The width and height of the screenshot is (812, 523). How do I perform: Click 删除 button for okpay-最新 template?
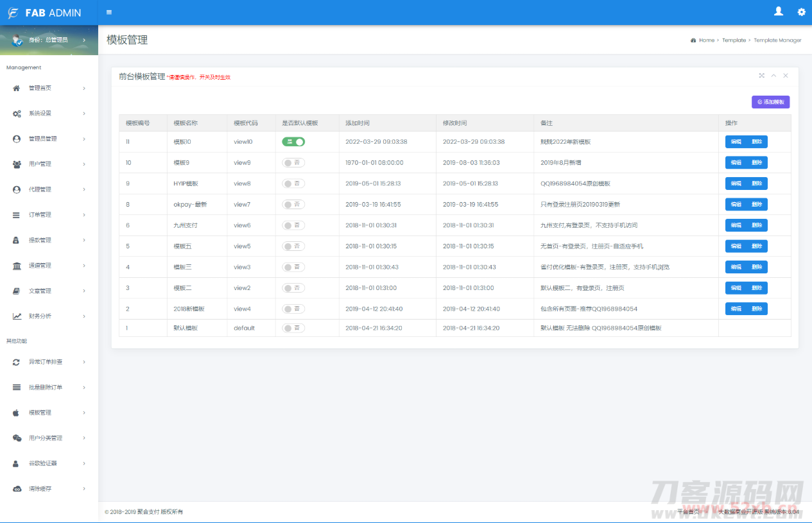point(757,205)
